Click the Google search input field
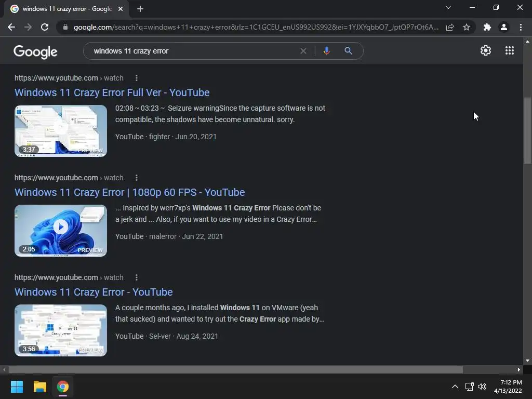 [193, 51]
